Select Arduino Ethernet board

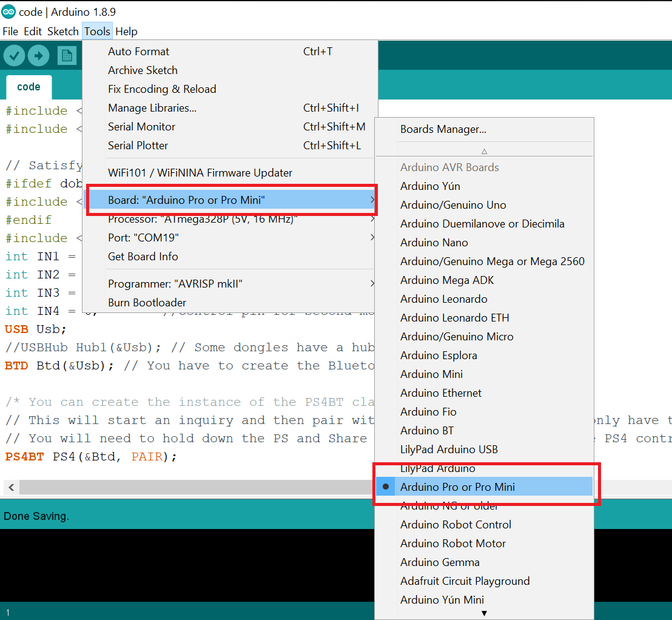coord(484,393)
